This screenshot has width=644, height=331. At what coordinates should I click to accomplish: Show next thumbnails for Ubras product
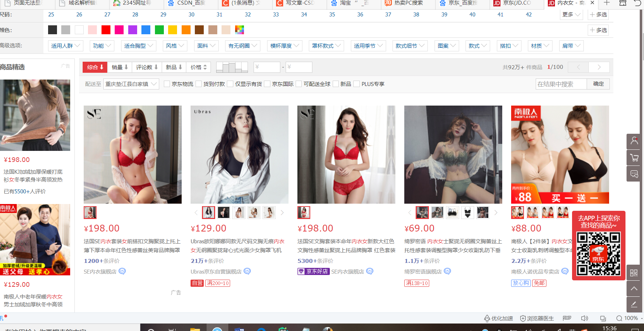[x=282, y=213]
